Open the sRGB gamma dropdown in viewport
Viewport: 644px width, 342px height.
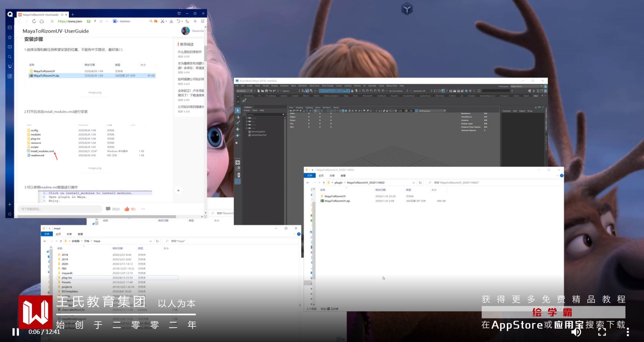(x=432, y=111)
